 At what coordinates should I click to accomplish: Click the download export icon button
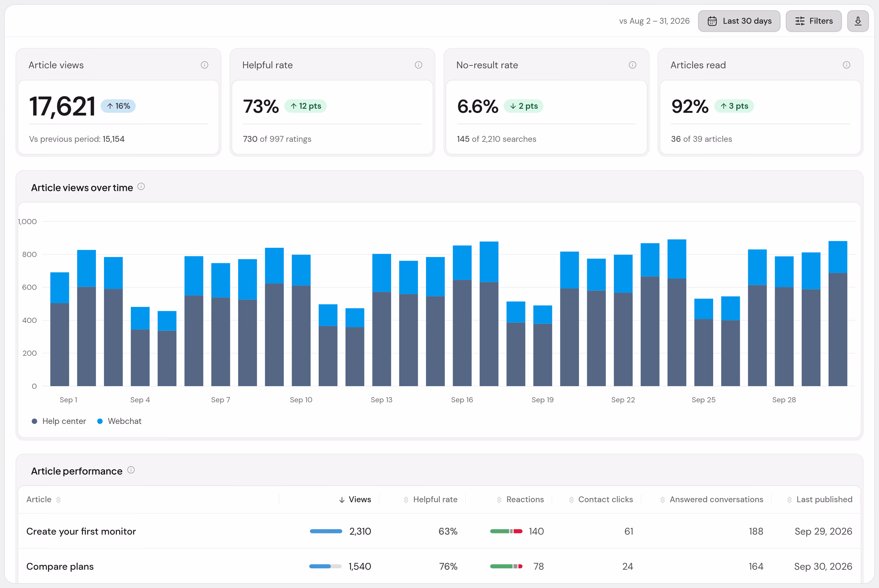858,21
